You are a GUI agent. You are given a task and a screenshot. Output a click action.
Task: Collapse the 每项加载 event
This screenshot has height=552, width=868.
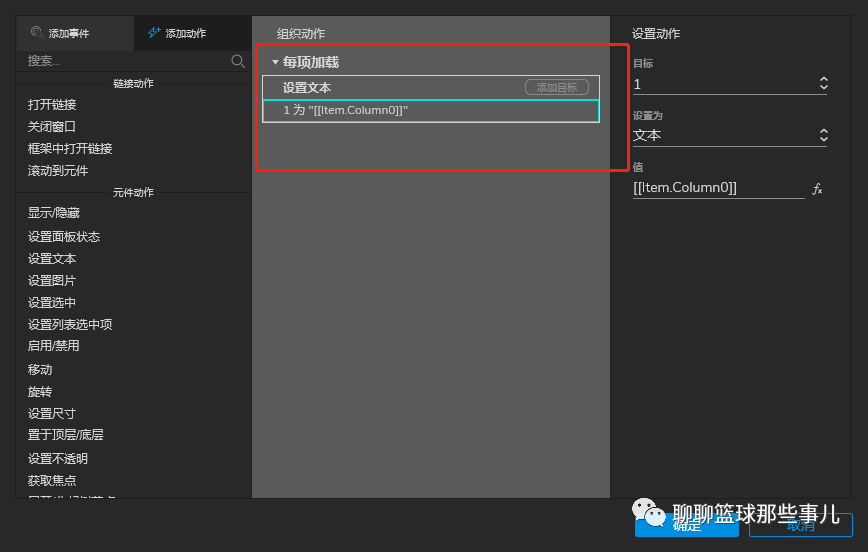pyautogui.click(x=275, y=62)
